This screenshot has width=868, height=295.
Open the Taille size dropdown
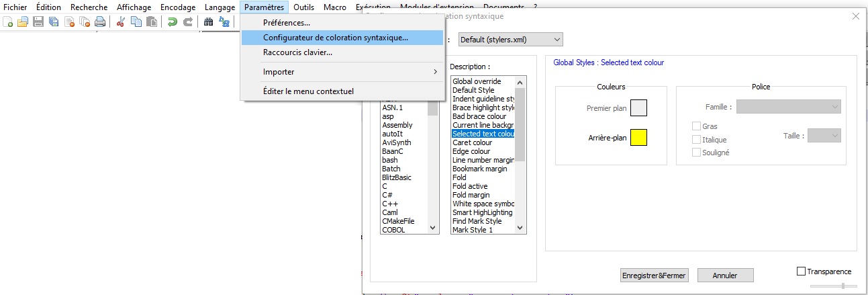[x=824, y=135]
